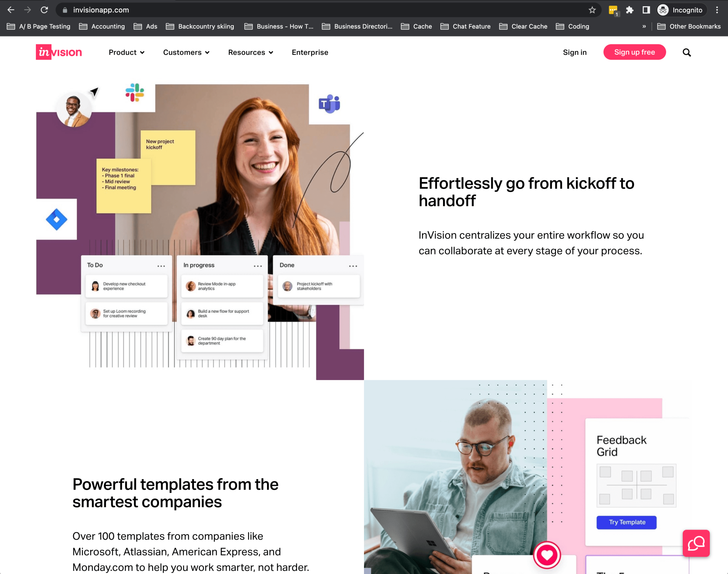The width and height of the screenshot is (728, 574).
Task: Click the Try Template button
Action: pyautogui.click(x=628, y=522)
